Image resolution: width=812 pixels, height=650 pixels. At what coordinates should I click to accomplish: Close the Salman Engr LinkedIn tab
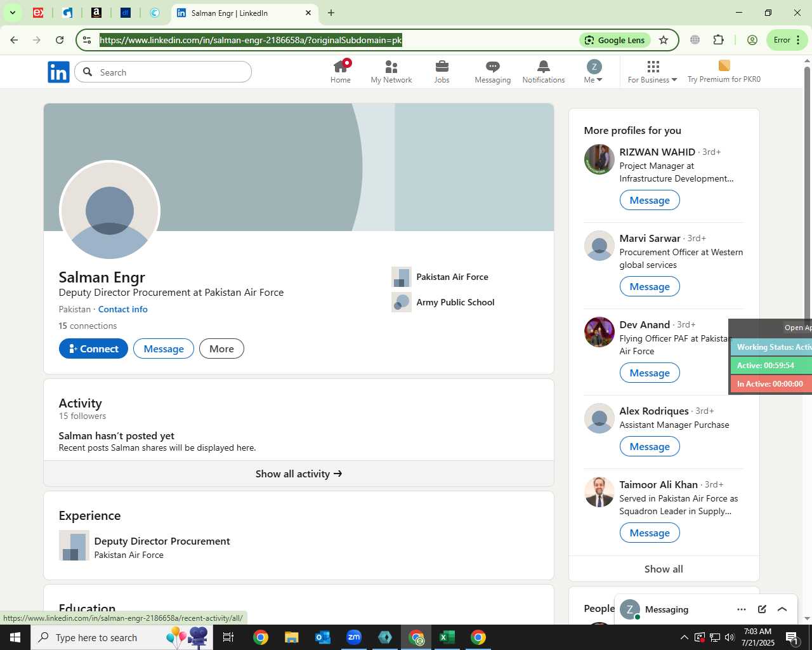point(308,13)
